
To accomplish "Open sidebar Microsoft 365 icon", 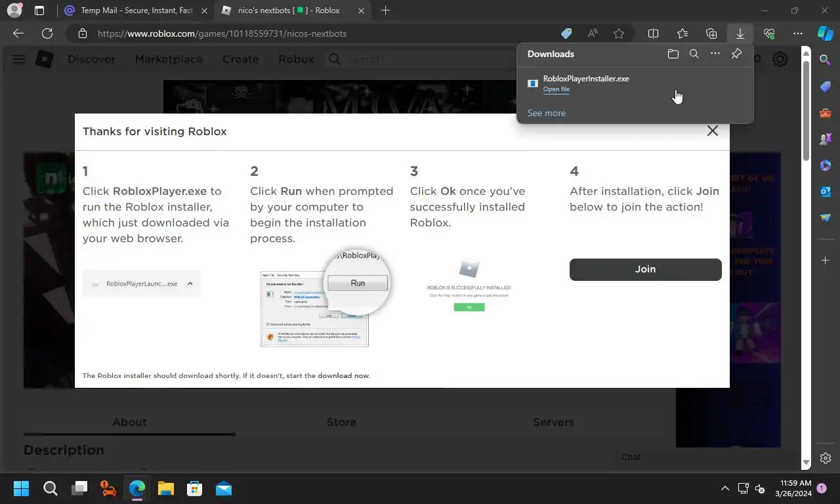I will [826, 165].
